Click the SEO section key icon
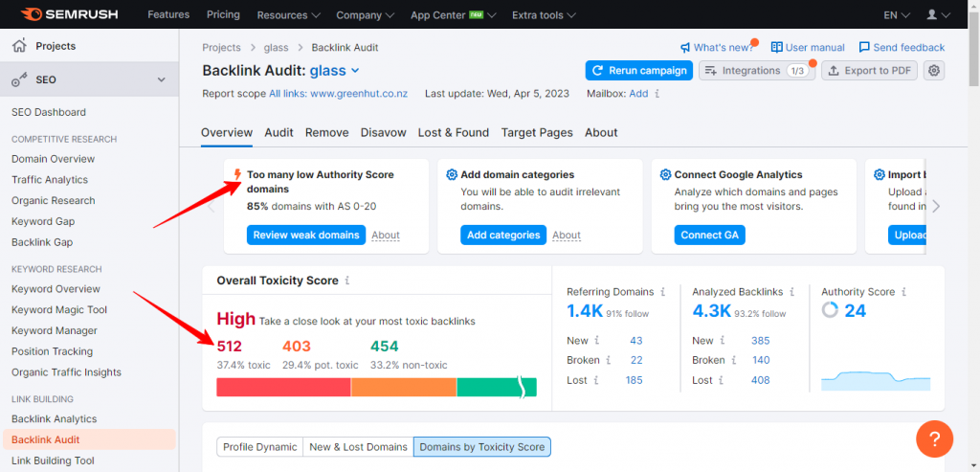980x472 pixels. click(20, 79)
